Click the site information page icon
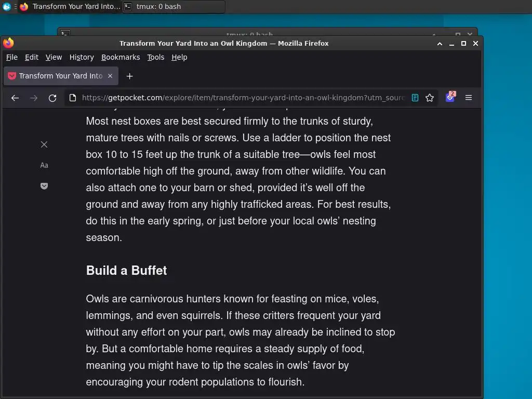Image resolution: width=532 pixels, height=399 pixels. coord(73,98)
